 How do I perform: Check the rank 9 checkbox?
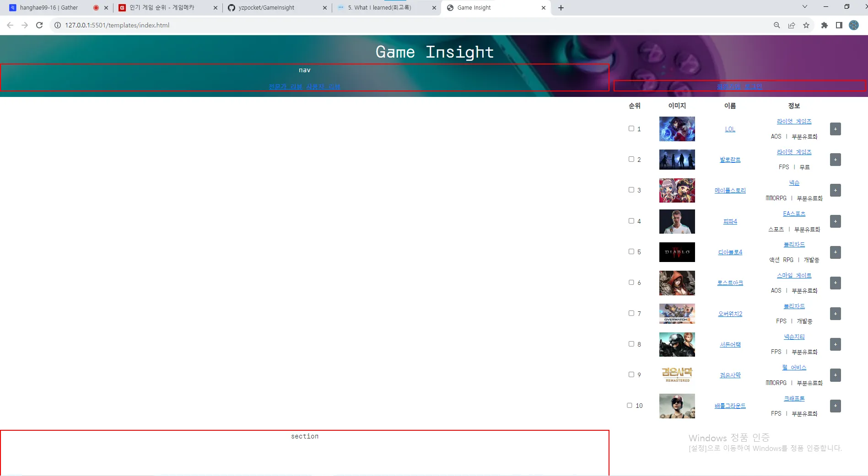click(x=631, y=374)
